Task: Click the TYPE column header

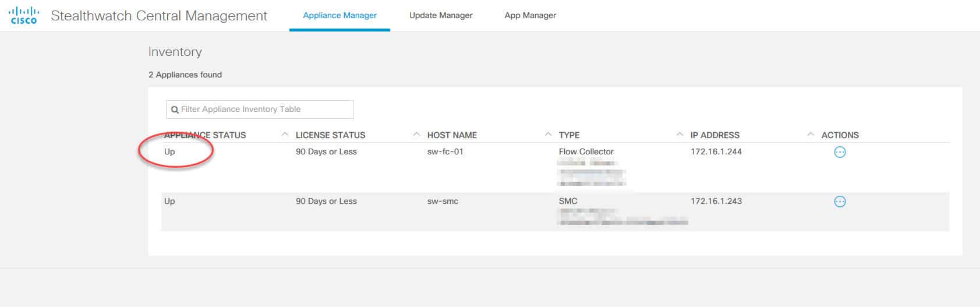Action: 569,135
